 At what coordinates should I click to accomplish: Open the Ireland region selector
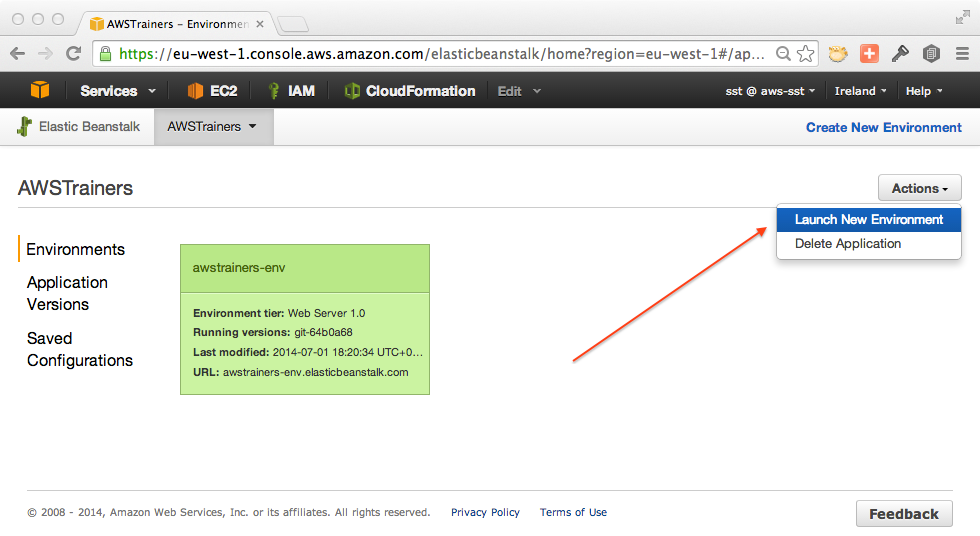pyautogui.click(x=861, y=91)
